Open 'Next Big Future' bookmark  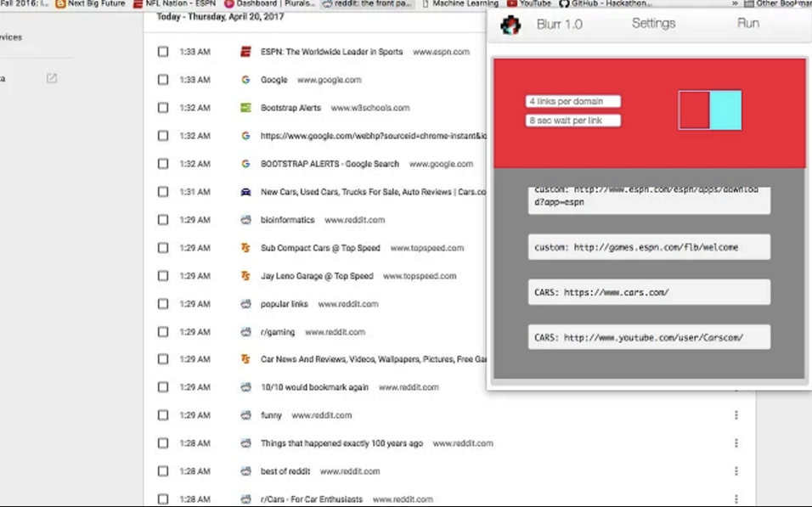coord(91,3)
